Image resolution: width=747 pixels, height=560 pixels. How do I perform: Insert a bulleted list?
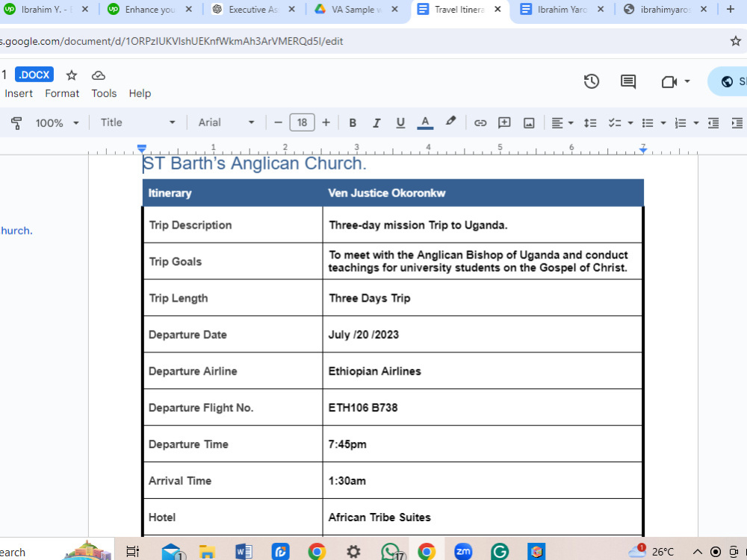648,123
